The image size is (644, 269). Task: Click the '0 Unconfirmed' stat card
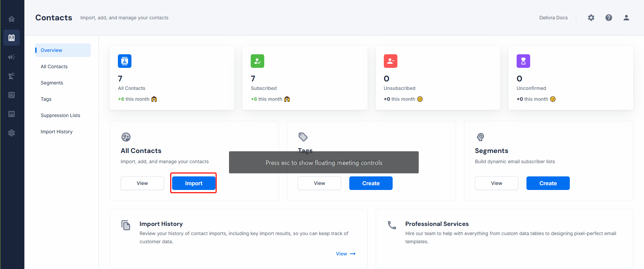(571, 78)
